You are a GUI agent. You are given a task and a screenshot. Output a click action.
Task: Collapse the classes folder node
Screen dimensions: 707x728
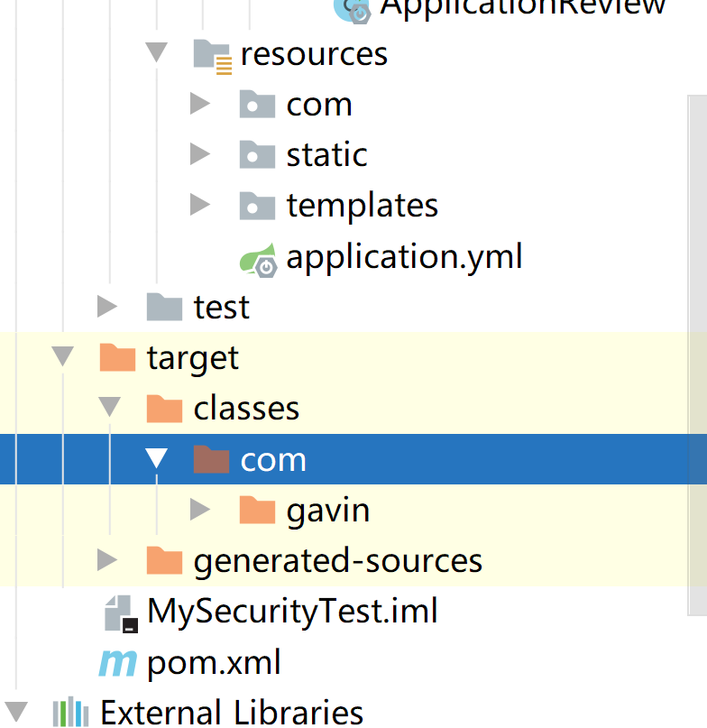pos(109,408)
